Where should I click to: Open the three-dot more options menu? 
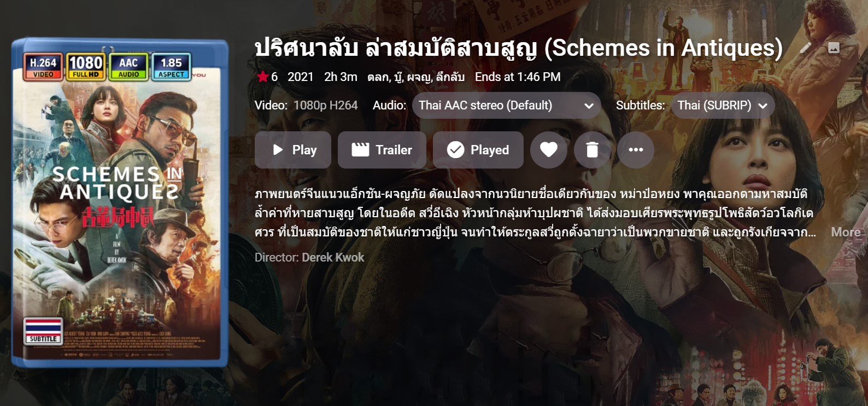coord(636,150)
